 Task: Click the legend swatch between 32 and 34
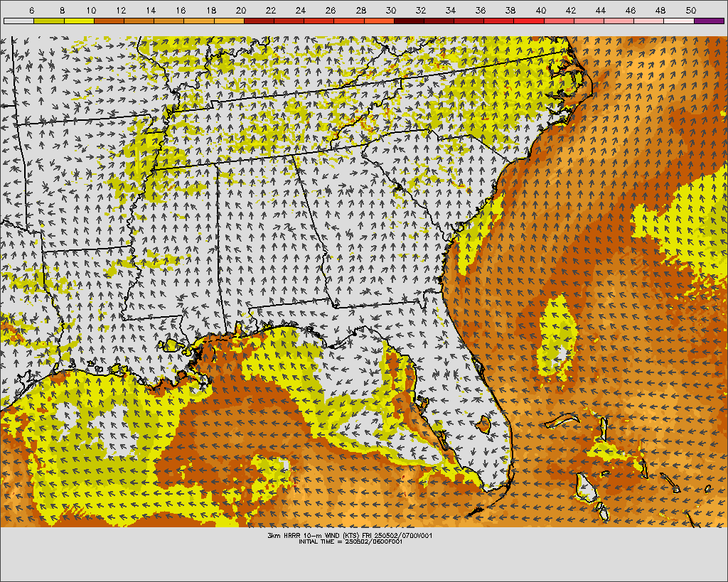(439, 21)
